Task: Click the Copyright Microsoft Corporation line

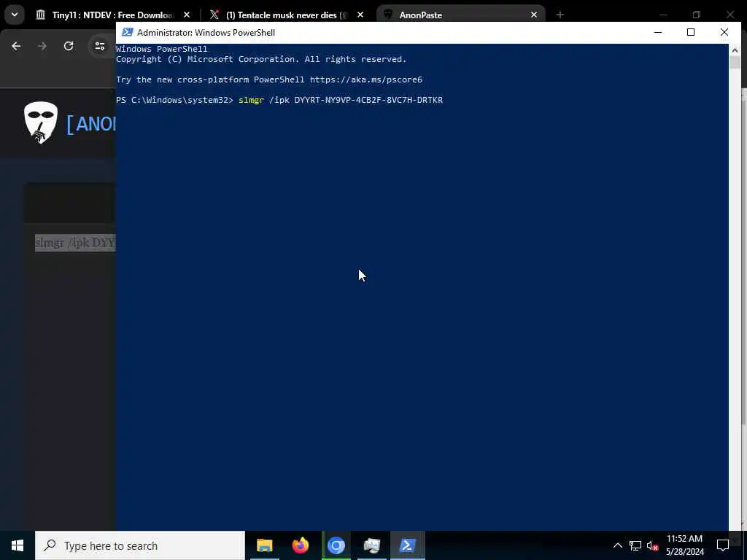Action: coord(261,59)
